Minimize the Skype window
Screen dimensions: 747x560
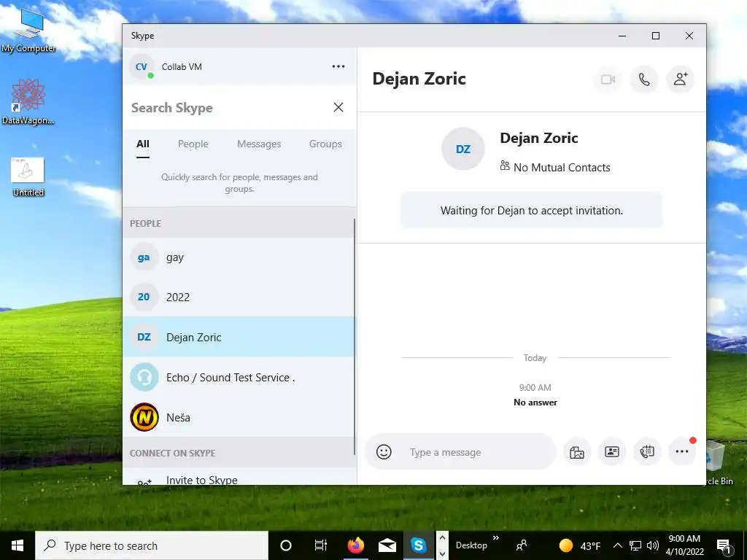(622, 36)
